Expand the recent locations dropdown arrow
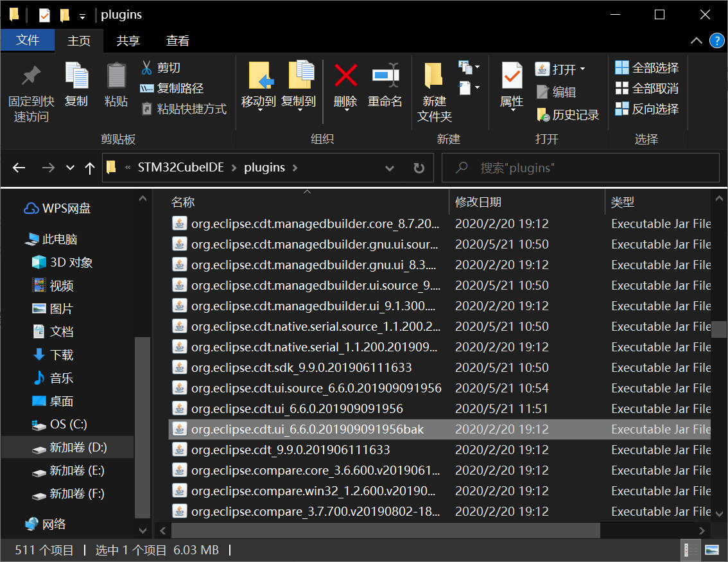This screenshot has width=728, height=562. 70,168
